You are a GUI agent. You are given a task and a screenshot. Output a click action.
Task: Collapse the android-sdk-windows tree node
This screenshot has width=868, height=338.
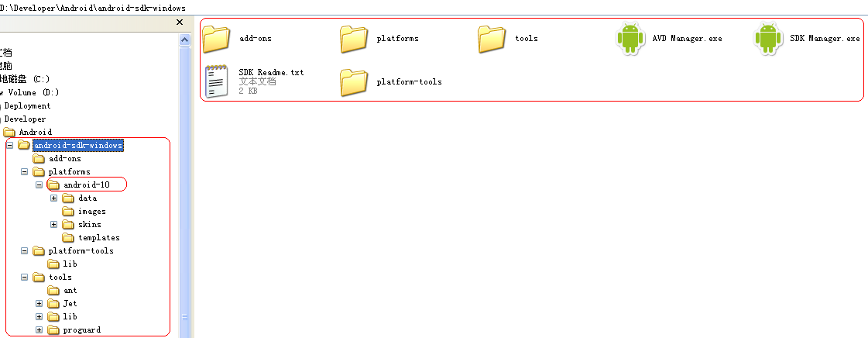[10, 145]
